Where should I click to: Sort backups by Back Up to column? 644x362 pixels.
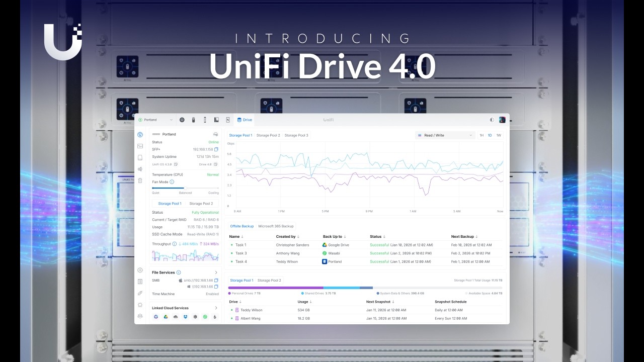335,236
